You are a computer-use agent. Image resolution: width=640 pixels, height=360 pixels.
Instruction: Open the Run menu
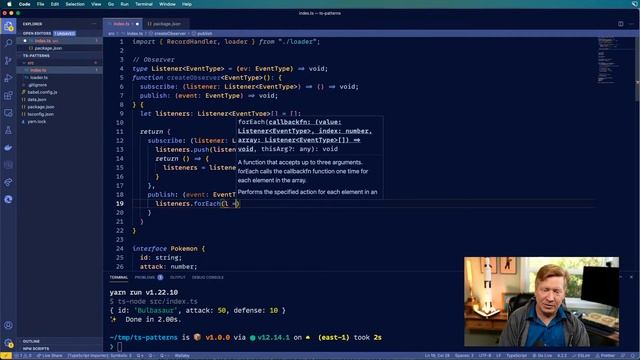(124, 4)
